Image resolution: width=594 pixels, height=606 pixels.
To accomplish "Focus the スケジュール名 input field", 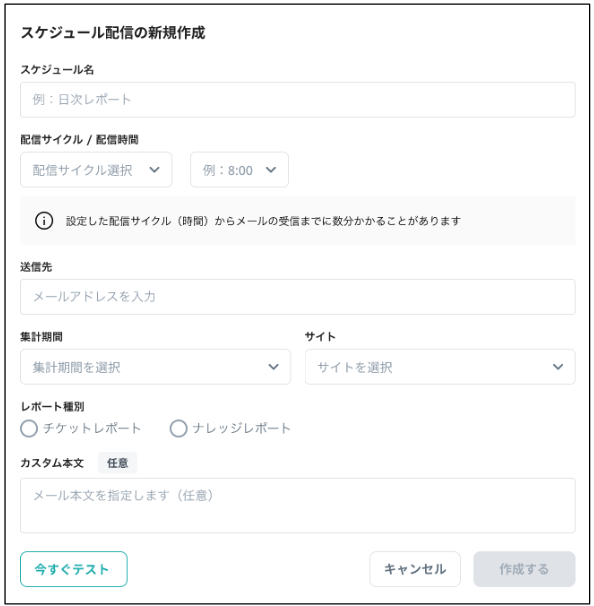I will click(298, 100).
